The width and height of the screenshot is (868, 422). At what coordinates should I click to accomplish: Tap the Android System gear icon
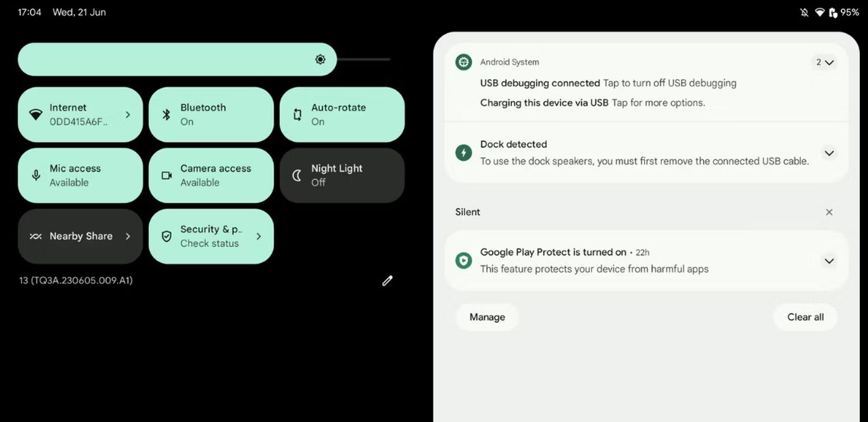pyautogui.click(x=464, y=62)
